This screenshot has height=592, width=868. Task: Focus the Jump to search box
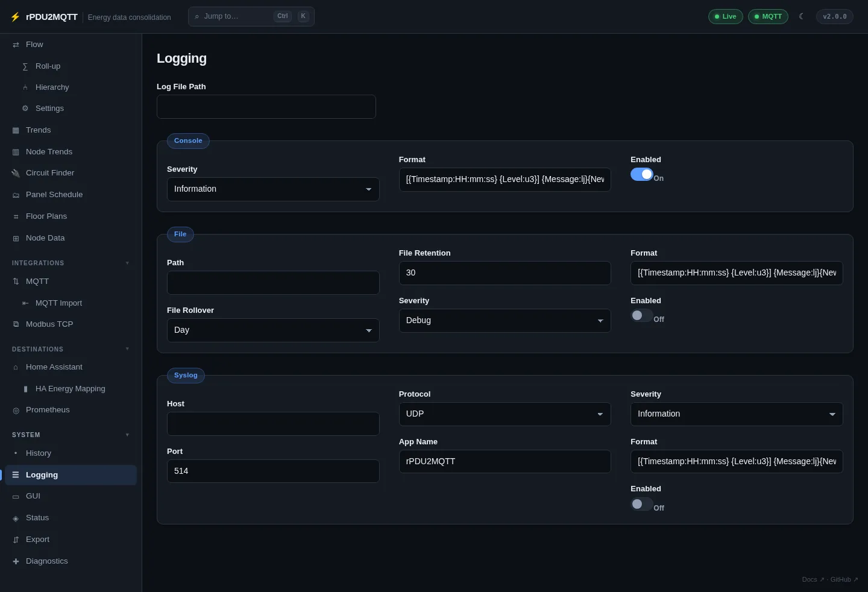tap(251, 16)
